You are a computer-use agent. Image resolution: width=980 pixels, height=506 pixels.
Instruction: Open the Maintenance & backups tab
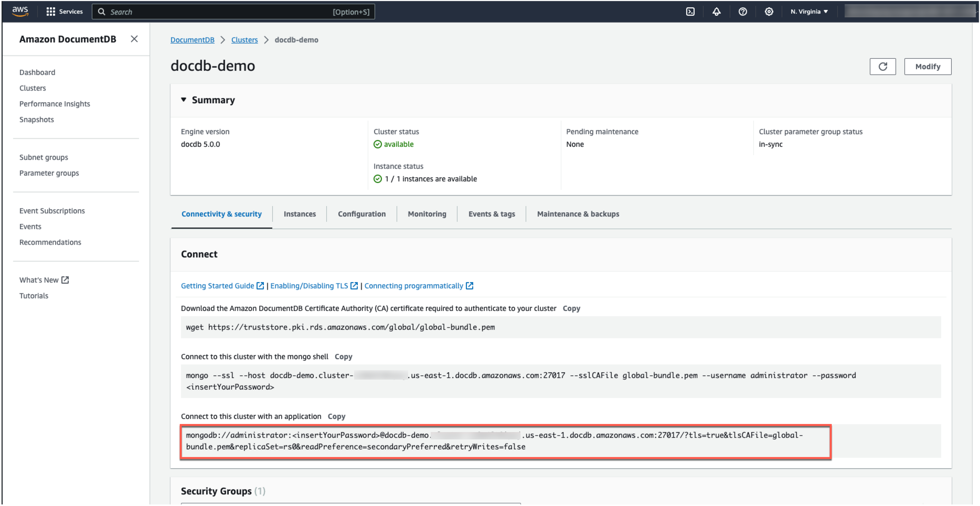pos(578,214)
